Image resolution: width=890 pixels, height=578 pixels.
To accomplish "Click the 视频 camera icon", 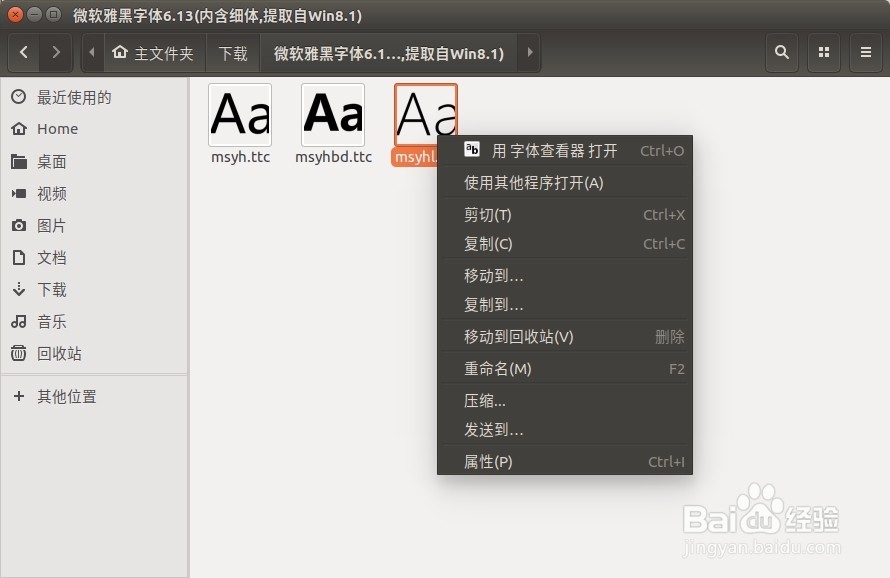I will [19, 194].
